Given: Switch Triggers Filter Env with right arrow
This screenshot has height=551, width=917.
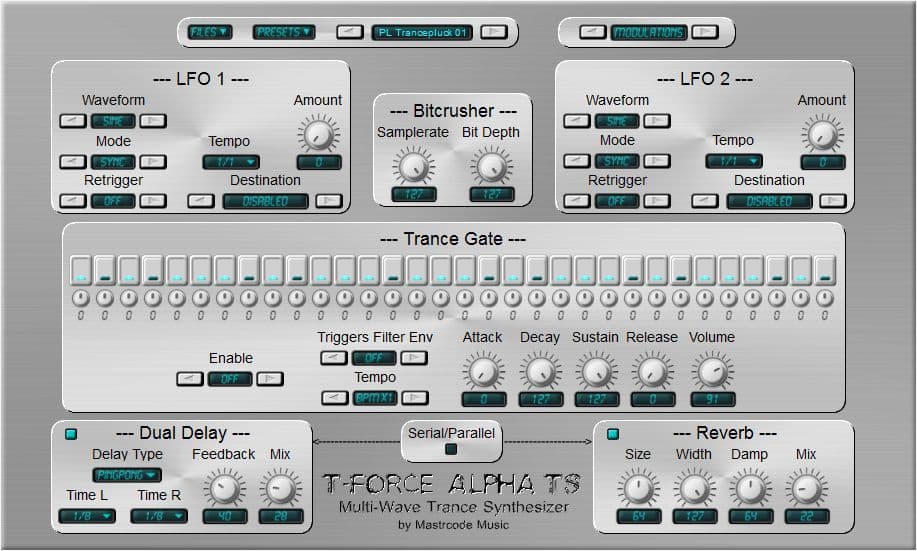Looking at the screenshot, I should point(414,357).
